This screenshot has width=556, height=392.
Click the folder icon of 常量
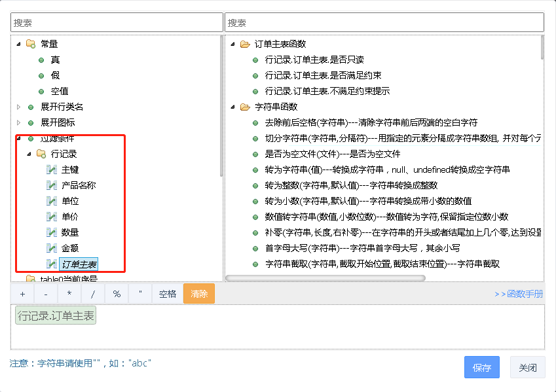(x=31, y=44)
